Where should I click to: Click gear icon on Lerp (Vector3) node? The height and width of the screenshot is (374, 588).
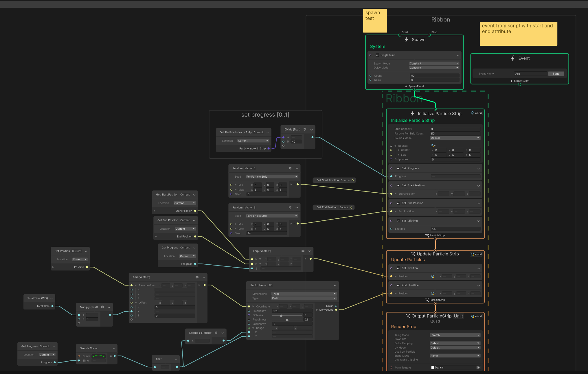(303, 251)
